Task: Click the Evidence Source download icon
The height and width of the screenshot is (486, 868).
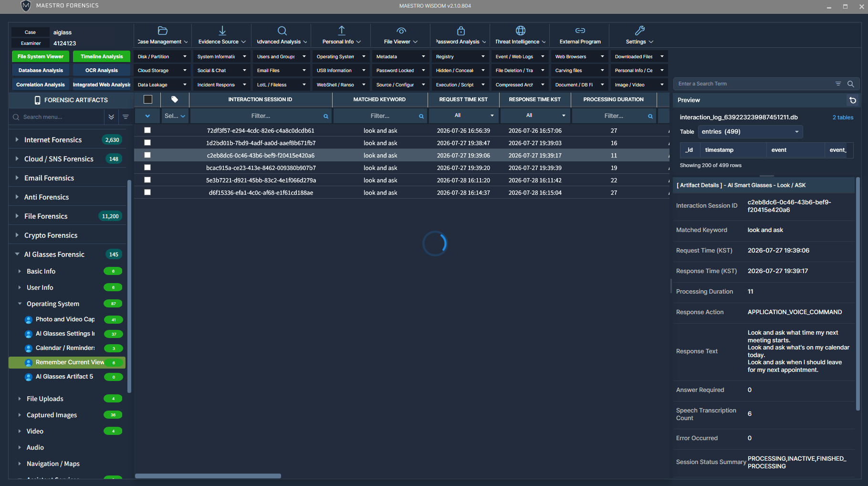Action: 222,31
